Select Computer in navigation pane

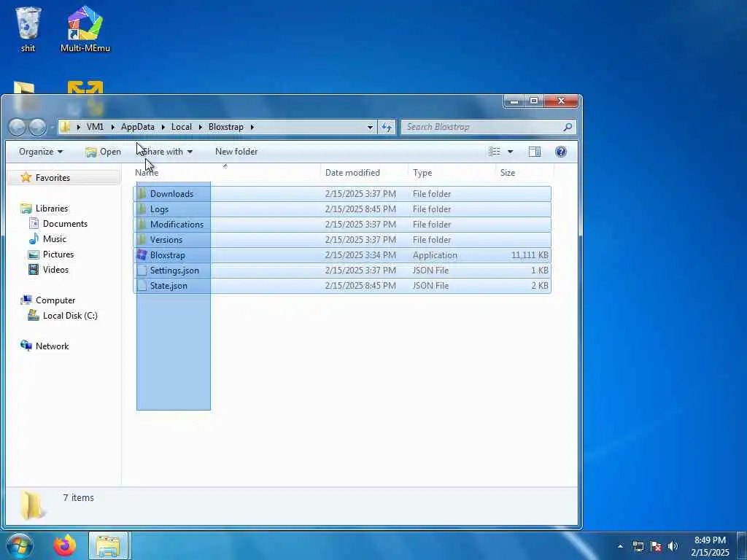pyautogui.click(x=55, y=300)
